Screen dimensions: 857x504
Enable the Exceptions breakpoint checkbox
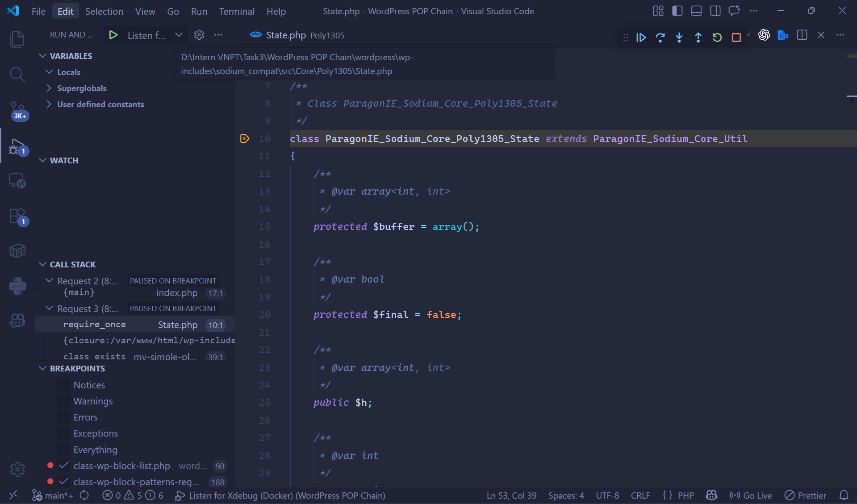click(x=64, y=433)
